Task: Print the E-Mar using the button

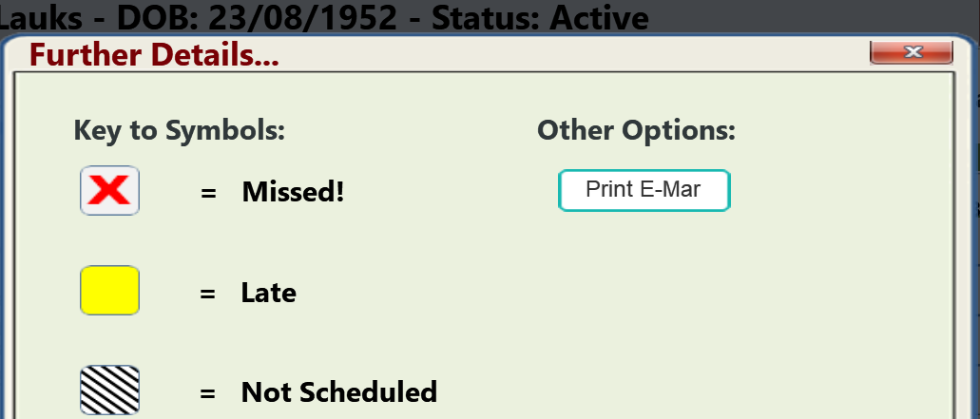Action: point(644,190)
